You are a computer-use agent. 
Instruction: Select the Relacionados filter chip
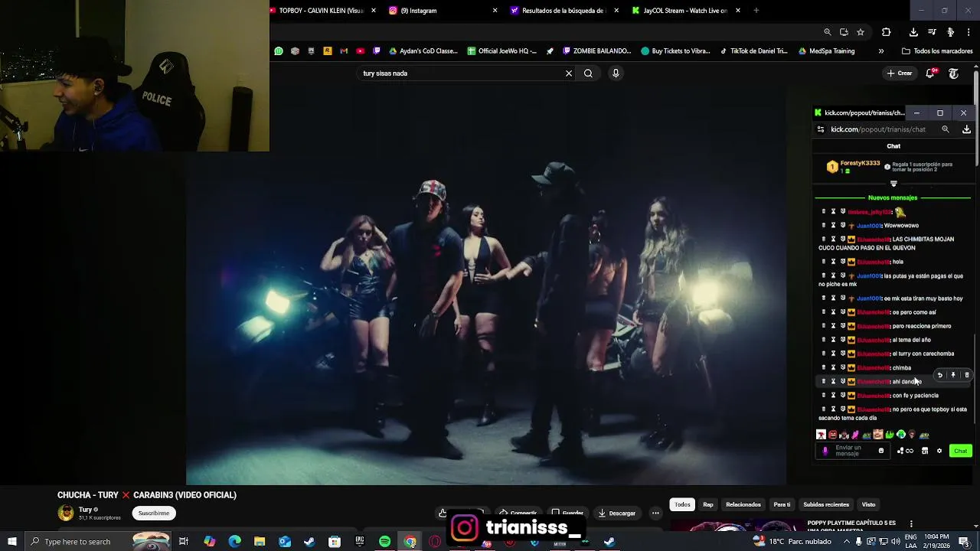[x=743, y=504]
